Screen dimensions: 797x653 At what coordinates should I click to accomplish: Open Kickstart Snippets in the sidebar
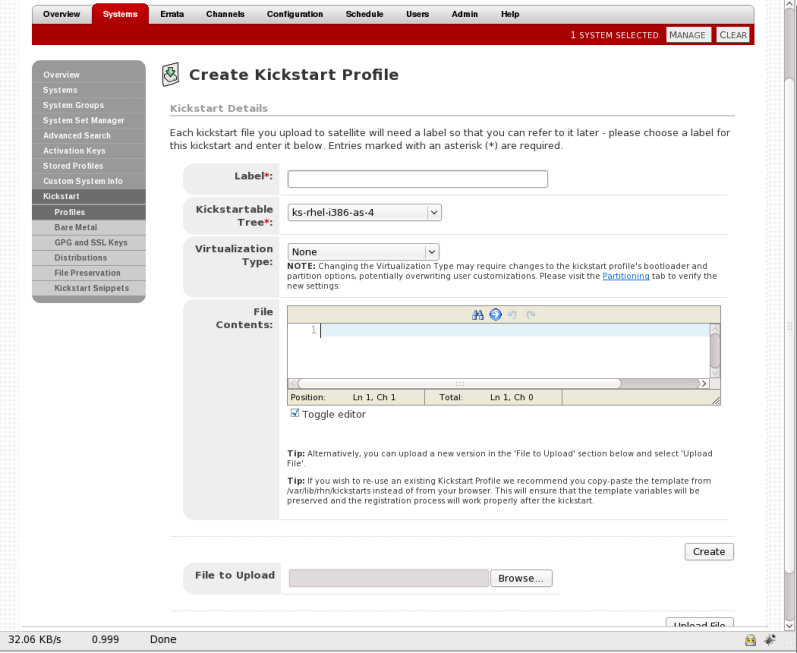[88, 288]
